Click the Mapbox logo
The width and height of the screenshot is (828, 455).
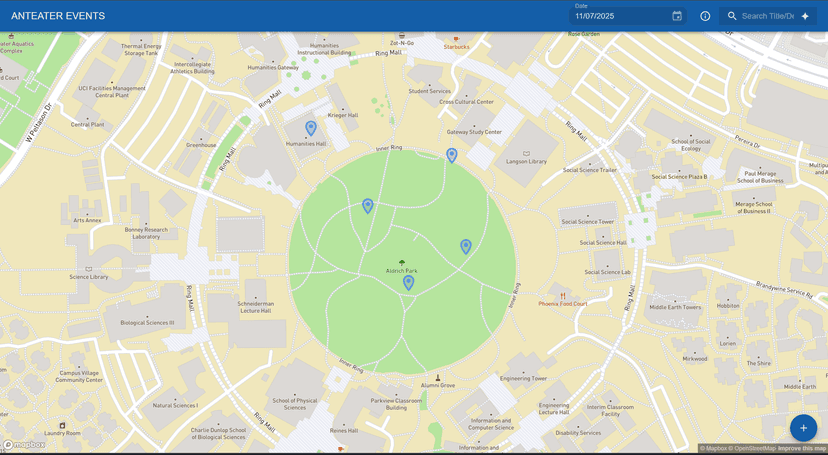[24, 445]
